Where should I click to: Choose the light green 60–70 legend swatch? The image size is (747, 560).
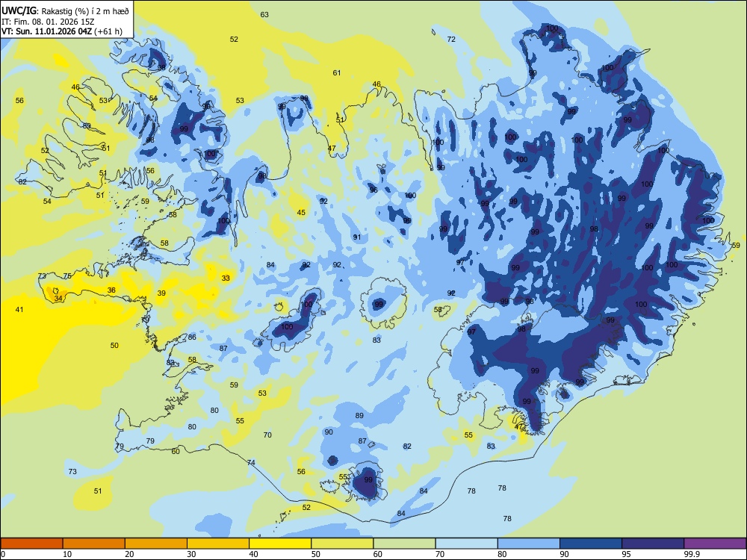pos(404,544)
